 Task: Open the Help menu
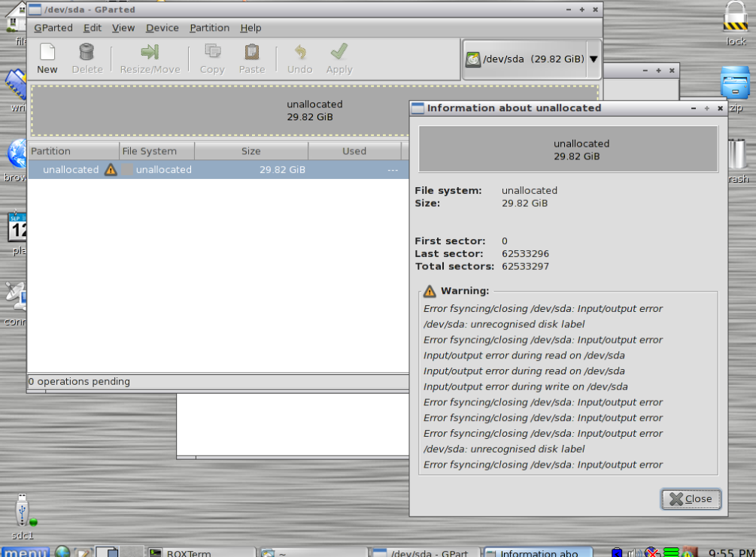[x=250, y=28]
